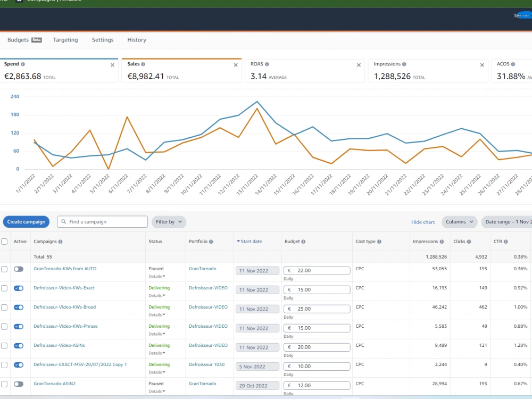532x399 pixels.
Task: Disable the Defroisseur-EXACT-MSV Copy 1 campaign toggle
Action: (19, 365)
